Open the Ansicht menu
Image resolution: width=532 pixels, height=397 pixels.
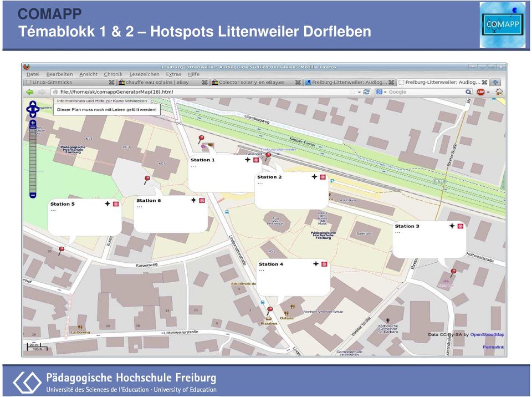(88, 74)
